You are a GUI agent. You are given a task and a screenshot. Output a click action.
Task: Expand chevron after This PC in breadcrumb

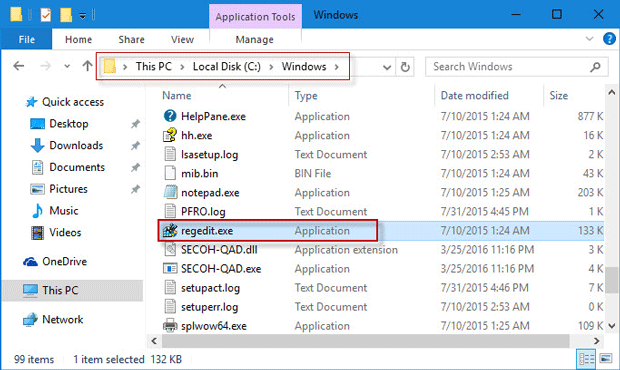click(182, 67)
